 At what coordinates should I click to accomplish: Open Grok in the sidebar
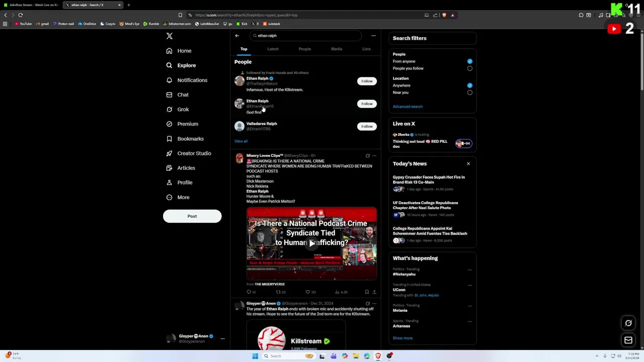[177, 110]
